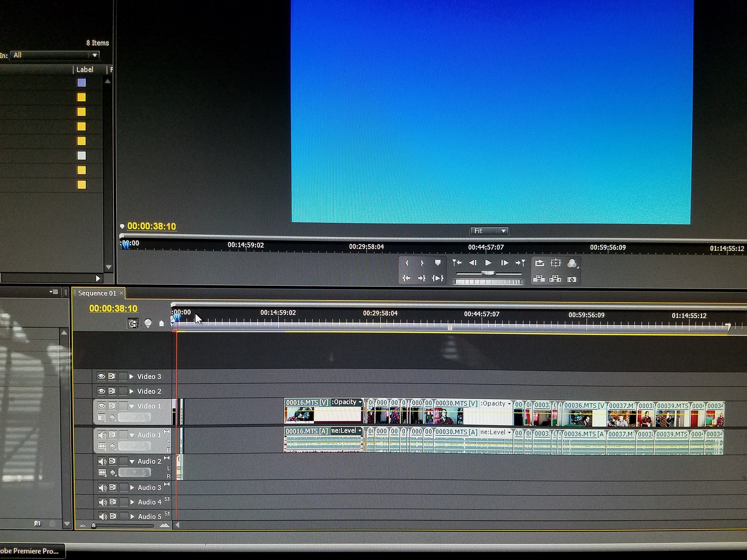Hide Video 3 track with eye icon
The image size is (747, 560).
tap(101, 376)
